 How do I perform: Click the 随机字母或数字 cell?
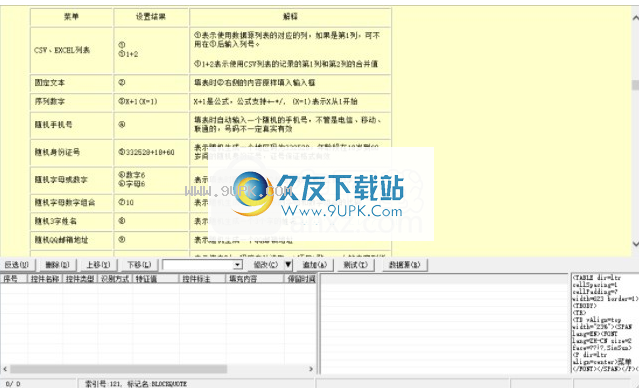coord(71,180)
